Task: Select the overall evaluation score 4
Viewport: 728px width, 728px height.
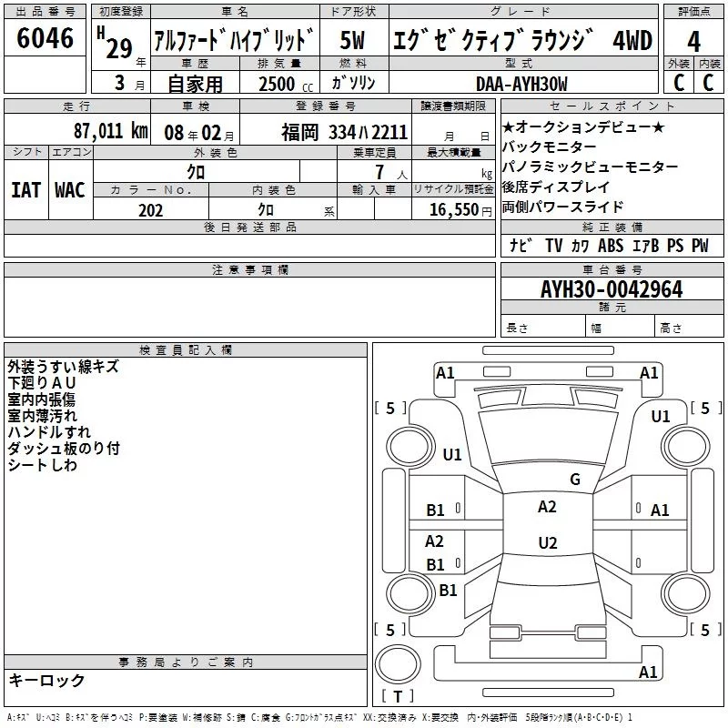Action: 693,42
